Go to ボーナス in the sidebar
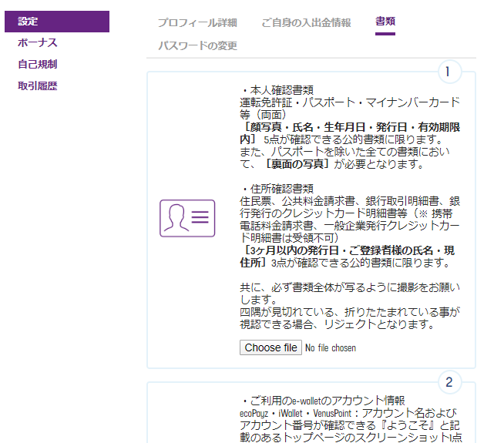The width and height of the screenshot is (504, 443). click(37, 42)
